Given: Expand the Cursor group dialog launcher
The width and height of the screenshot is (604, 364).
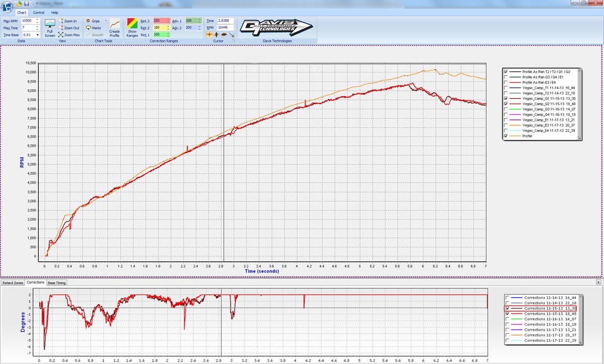Looking at the screenshot, I should (x=234, y=41).
